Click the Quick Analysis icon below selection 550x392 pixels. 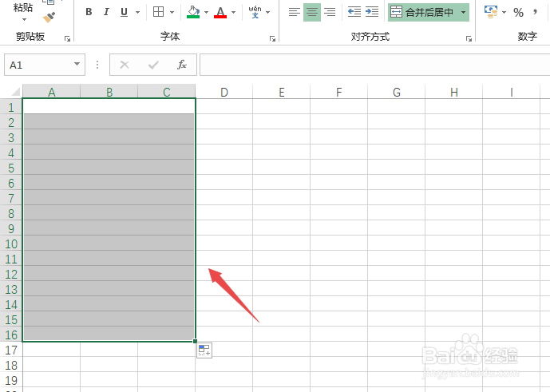[x=204, y=350]
